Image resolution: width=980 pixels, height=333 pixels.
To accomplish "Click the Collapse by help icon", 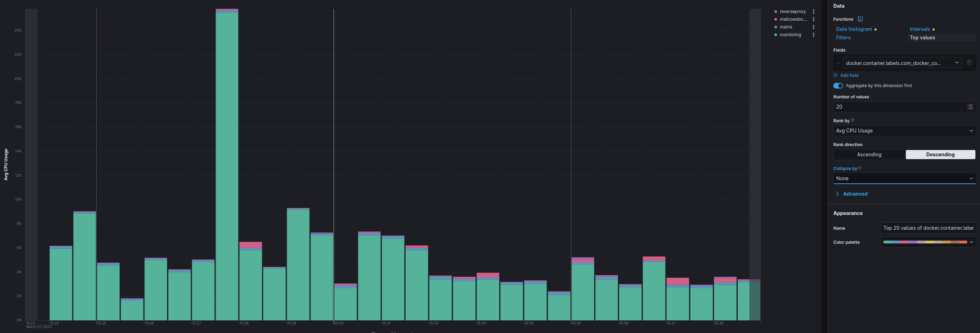I will tap(859, 168).
